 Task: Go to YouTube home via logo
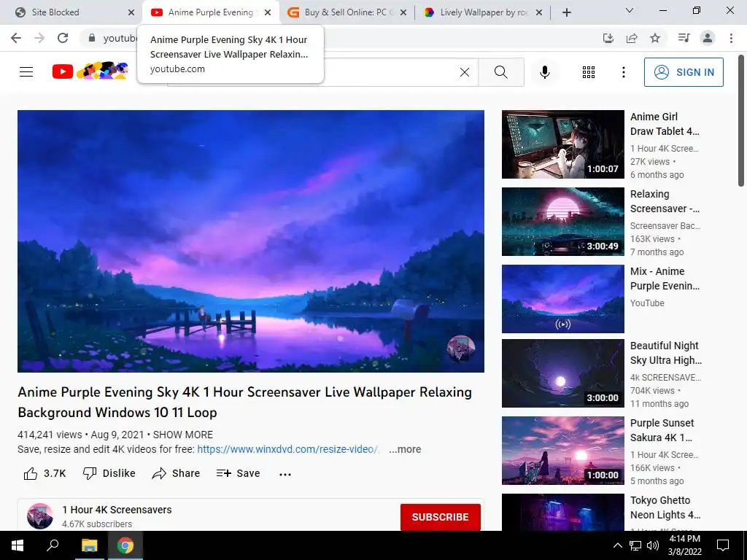click(x=90, y=71)
